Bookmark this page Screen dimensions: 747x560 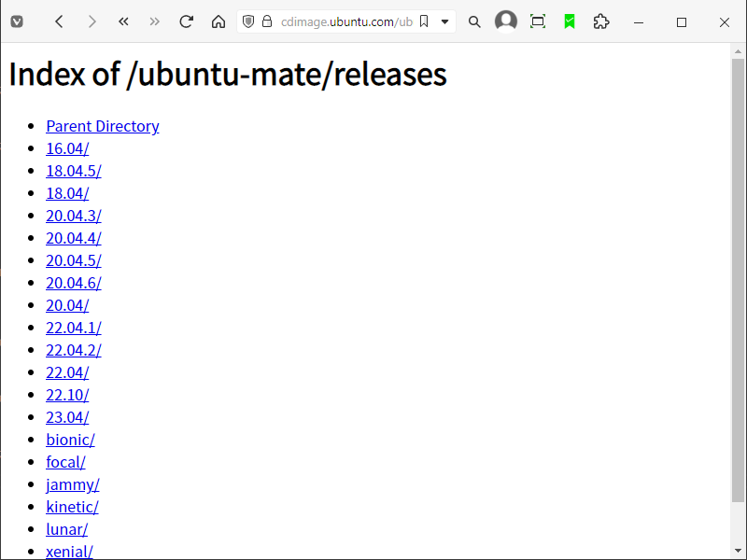(x=424, y=21)
